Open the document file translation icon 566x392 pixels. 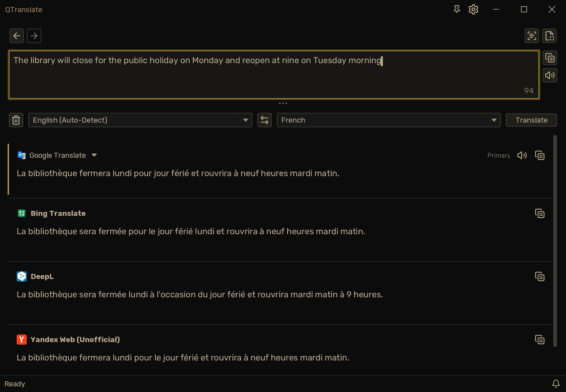coord(549,36)
